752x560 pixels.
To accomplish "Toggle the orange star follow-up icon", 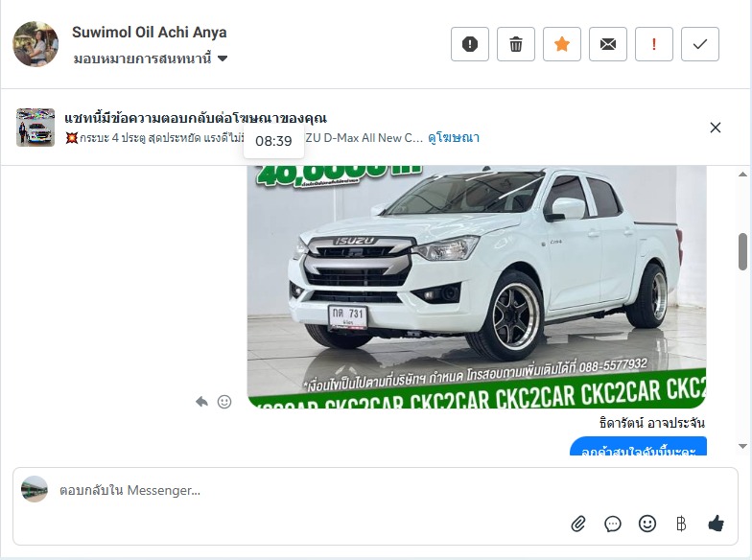I will [x=562, y=44].
